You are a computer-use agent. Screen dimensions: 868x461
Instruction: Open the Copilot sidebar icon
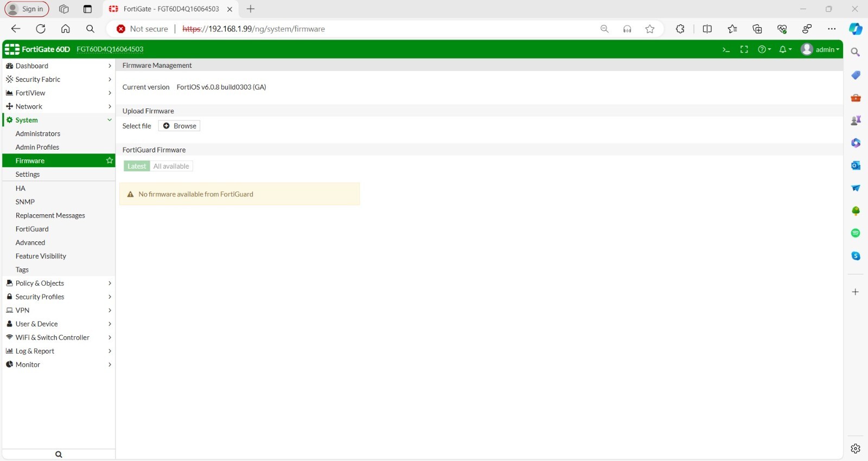pyautogui.click(x=856, y=29)
